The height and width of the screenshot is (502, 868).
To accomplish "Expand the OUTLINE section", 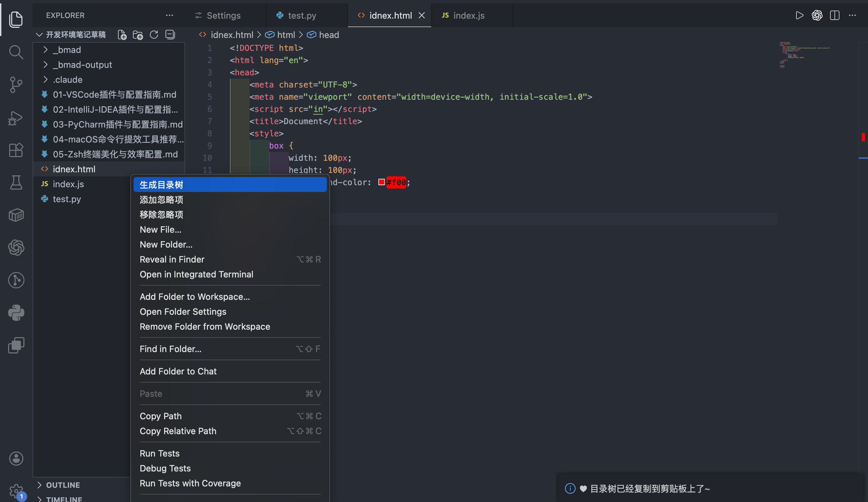I will point(63,485).
